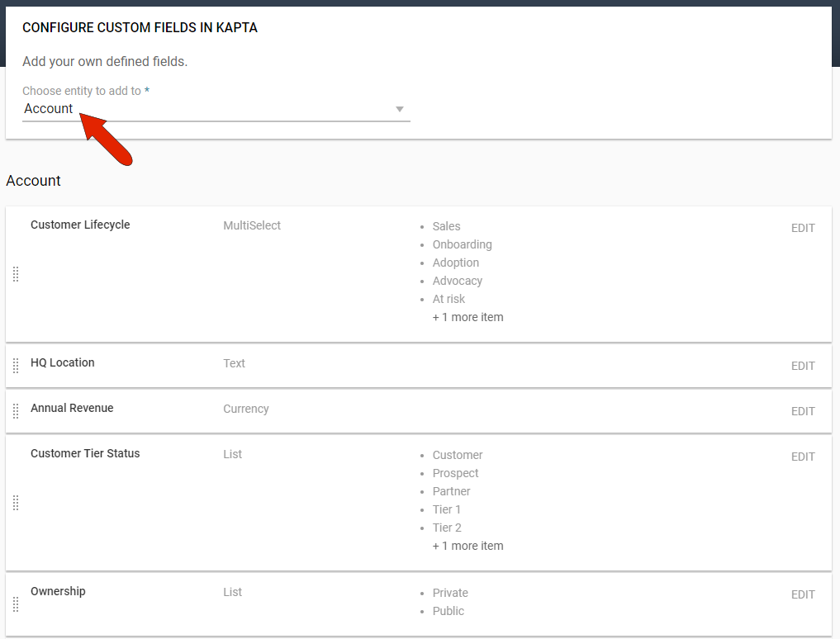Select the Account section heading
This screenshot has width=840, height=639.
(x=33, y=180)
